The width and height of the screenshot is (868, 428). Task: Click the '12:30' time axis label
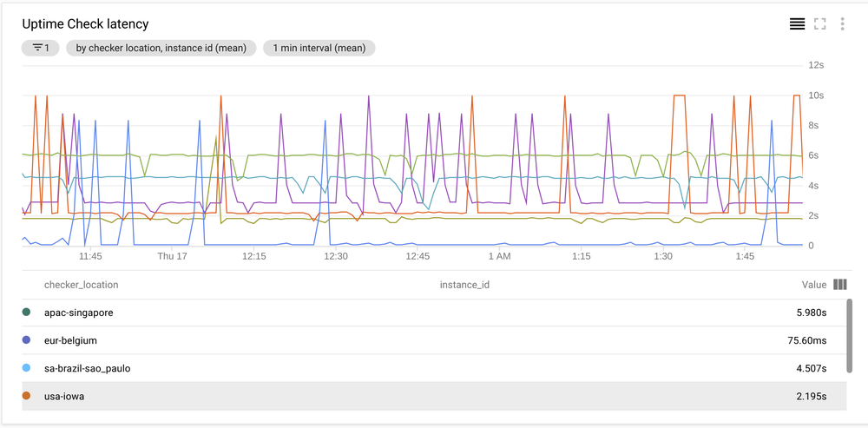pyautogui.click(x=336, y=256)
